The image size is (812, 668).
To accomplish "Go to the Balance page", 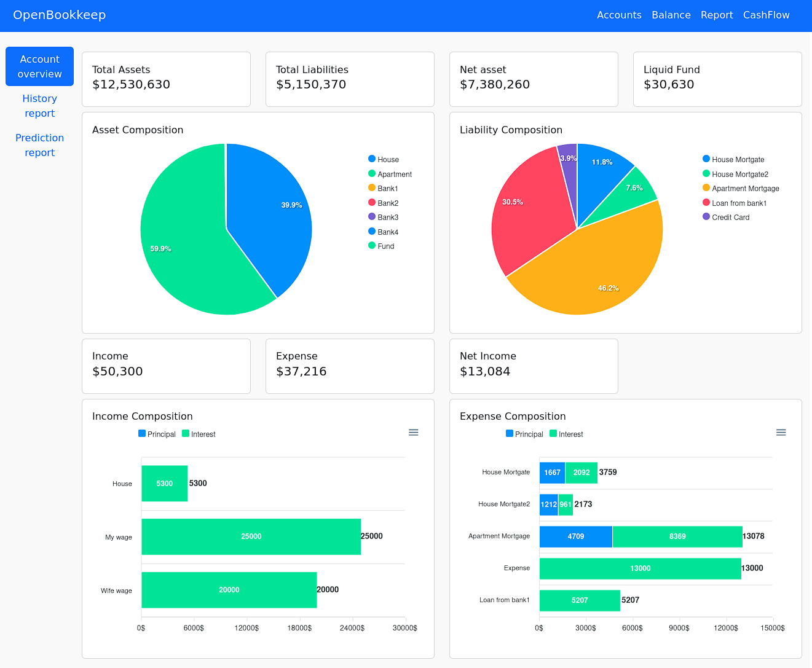I will pyautogui.click(x=671, y=15).
